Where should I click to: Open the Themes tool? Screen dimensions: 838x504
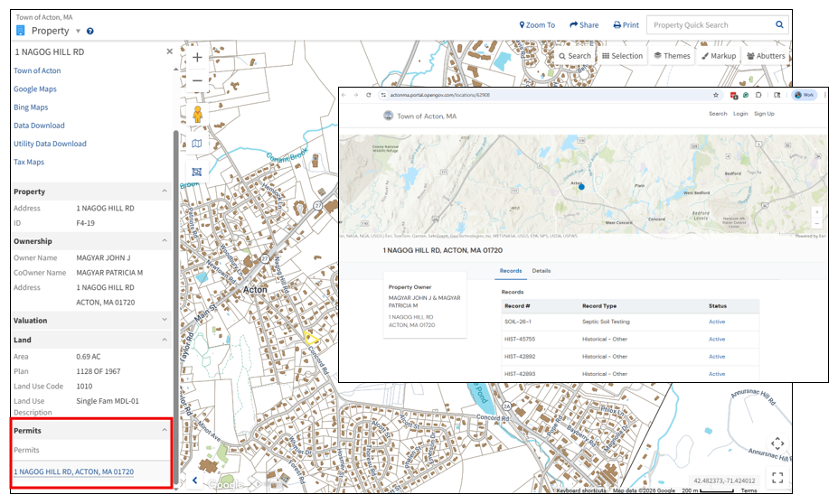click(673, 55)
